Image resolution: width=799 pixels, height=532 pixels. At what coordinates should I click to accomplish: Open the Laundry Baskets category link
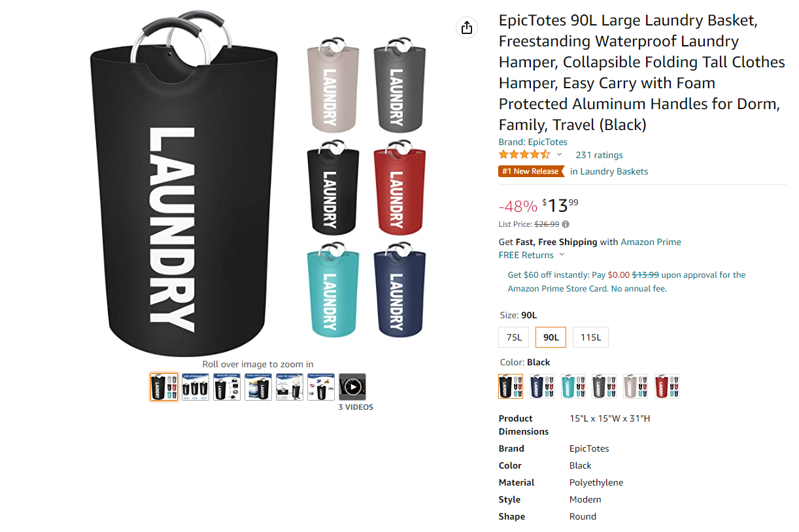pyautogui.click(x=614, y=171)
